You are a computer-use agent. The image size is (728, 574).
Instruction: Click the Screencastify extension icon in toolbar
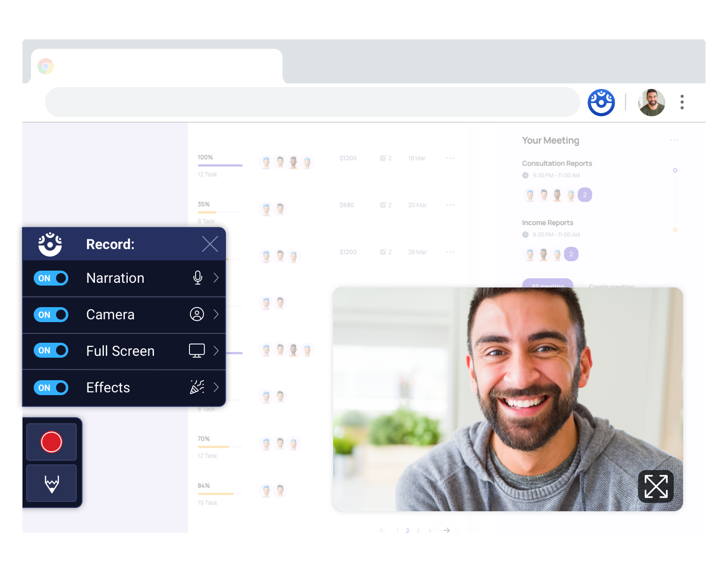pos(601,102)
